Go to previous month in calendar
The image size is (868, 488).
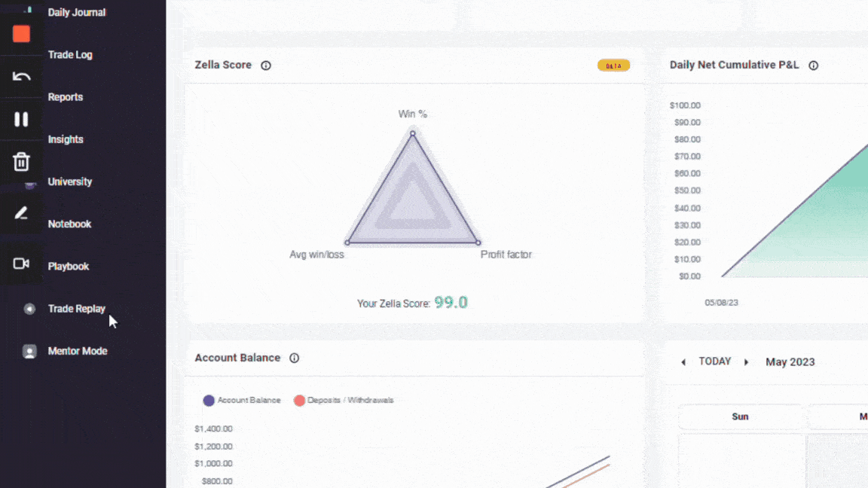point(683,362)
